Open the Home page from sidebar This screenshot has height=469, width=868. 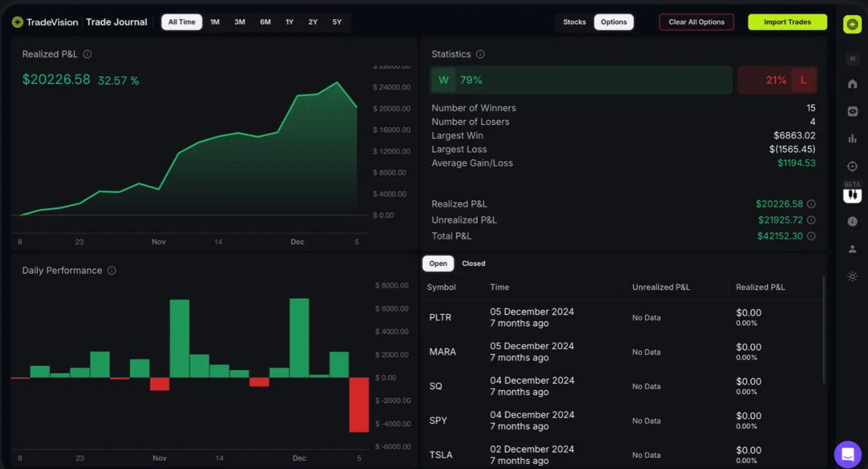(x=852, y=84)
